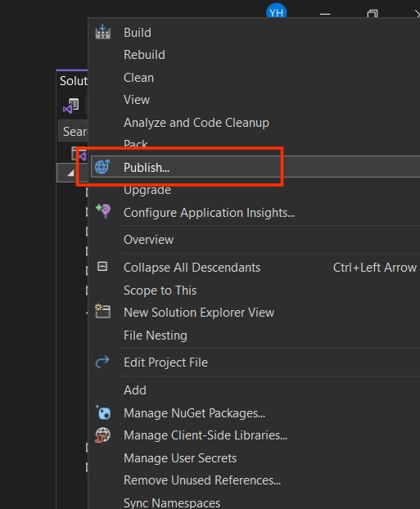Open the Analyze and Code Cleanup submenu
This screenshot has width=420, height=509.
[x=196, y=123]
